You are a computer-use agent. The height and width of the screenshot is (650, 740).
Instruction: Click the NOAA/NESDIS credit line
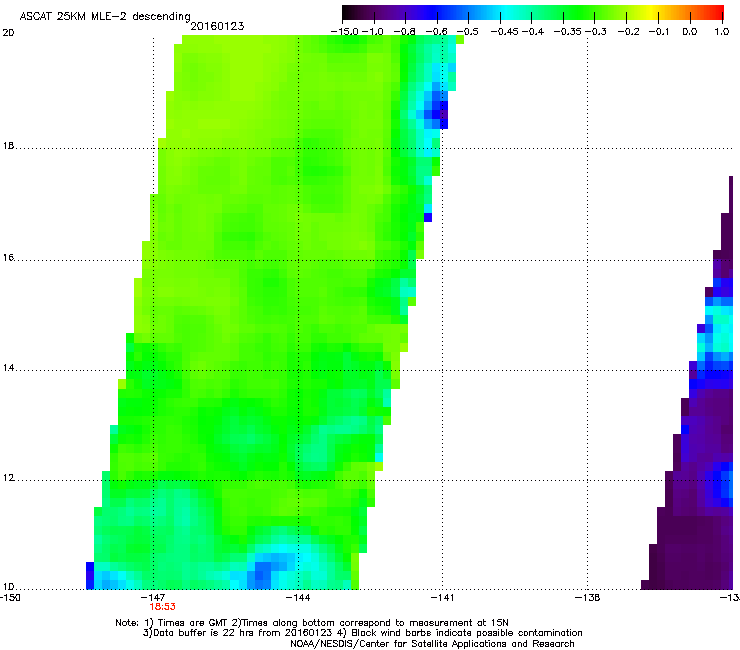click(x=432, y=644)
